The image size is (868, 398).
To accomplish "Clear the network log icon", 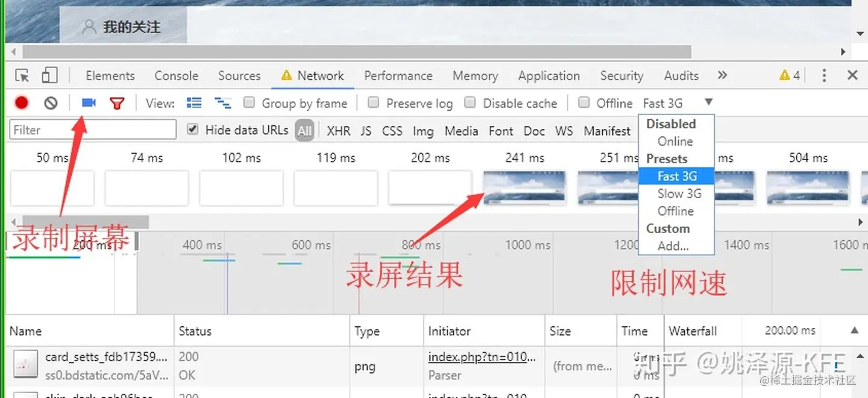I will click(x=51, y=103).
